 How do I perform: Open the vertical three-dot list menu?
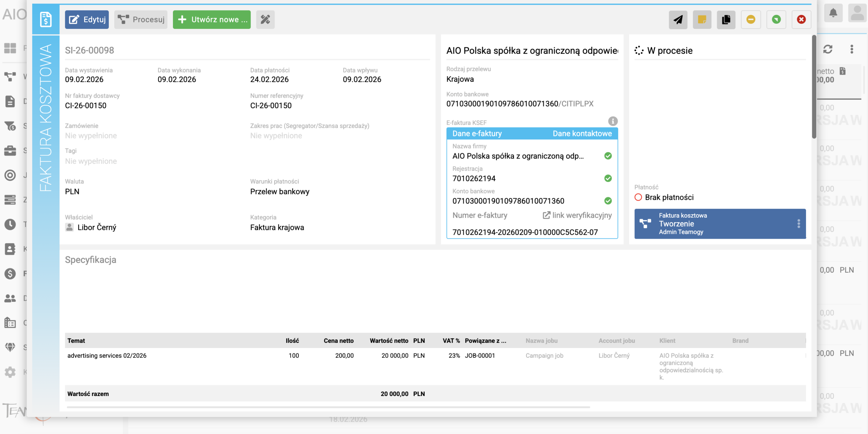pyautogui.click(x=851, y=50)
